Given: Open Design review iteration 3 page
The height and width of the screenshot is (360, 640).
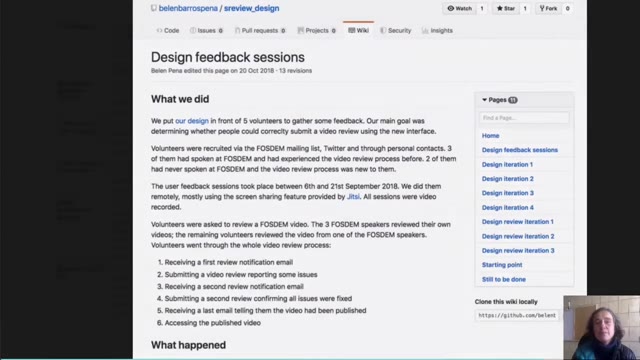Looking at the screenshot, I should pyautogui.click(x=518, y=251).
